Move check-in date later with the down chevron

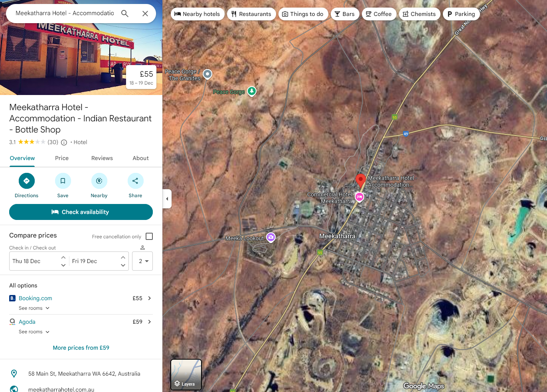(x=63, y=265)
